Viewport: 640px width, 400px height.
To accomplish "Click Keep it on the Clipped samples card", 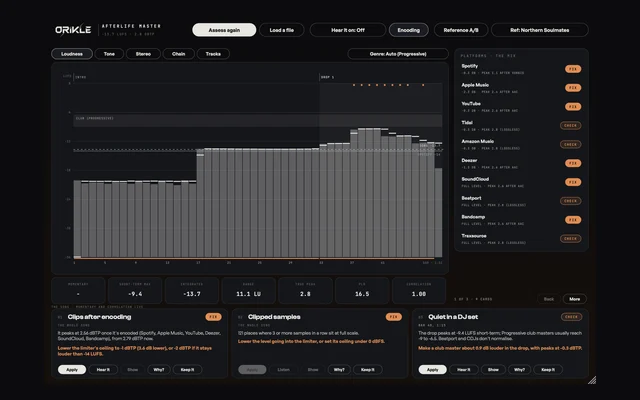I will [x=368, y=369].
